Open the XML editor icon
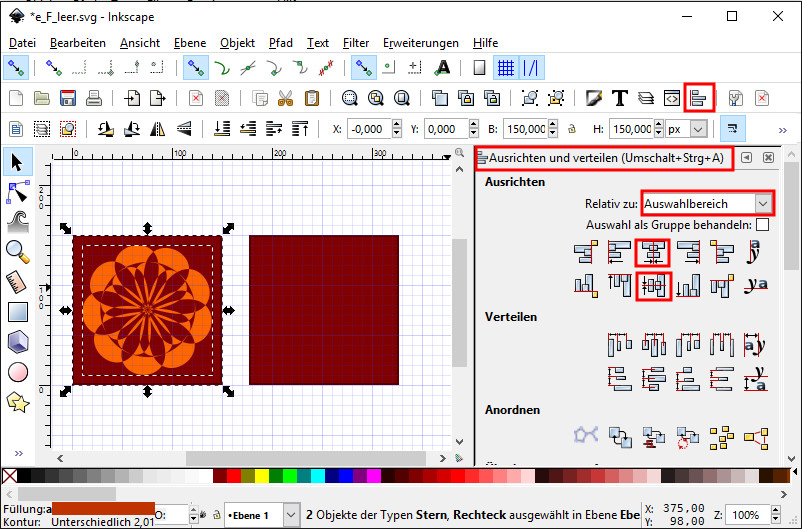 pos(672,98)
